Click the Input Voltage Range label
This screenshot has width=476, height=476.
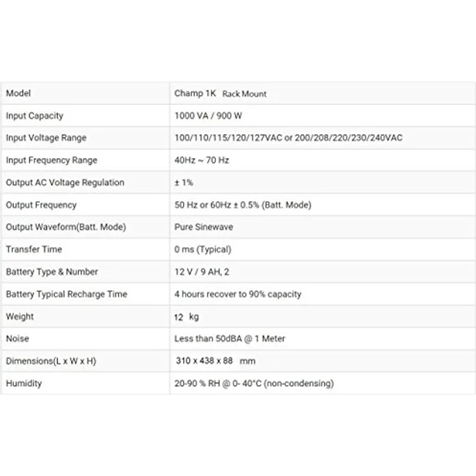tap(46, 138)
